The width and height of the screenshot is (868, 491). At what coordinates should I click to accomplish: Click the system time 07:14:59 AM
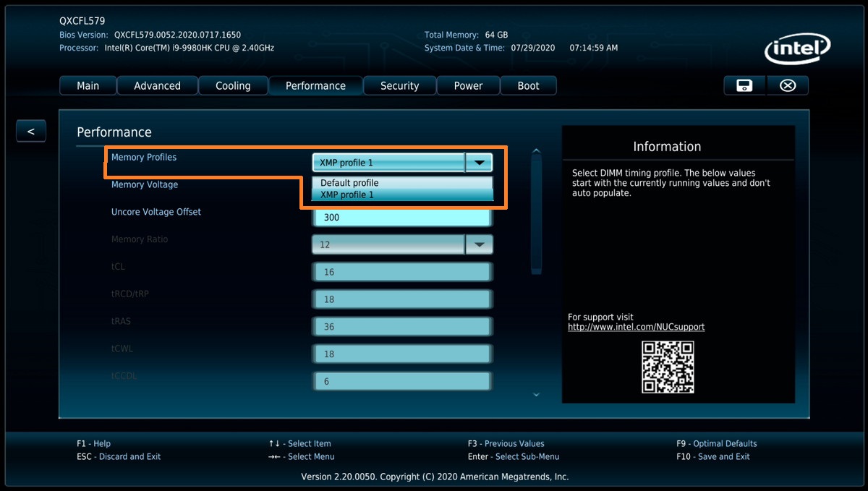tap(593, 48)
